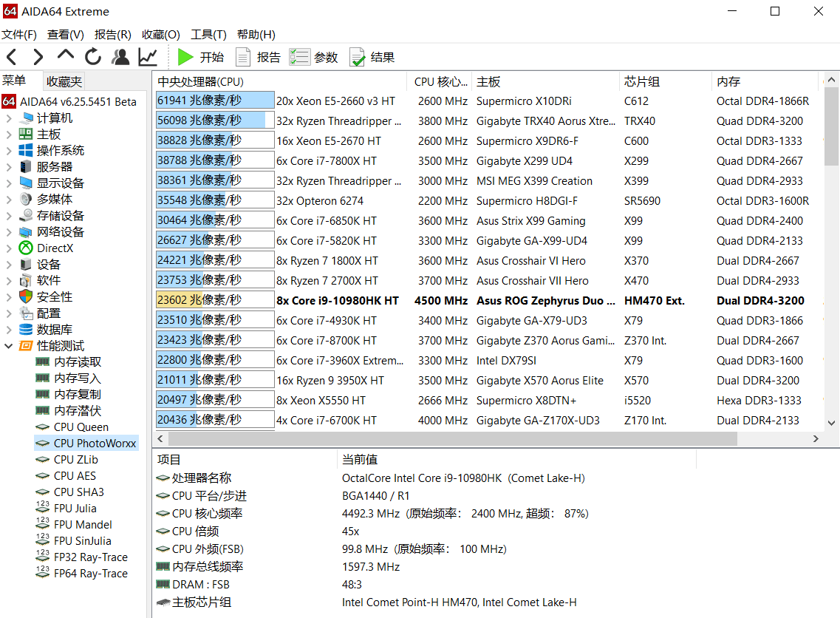The height and width of the screenshot is (618, 840).
Task: Open the 参数 parameters toolbar item
Action: point(314,57)
